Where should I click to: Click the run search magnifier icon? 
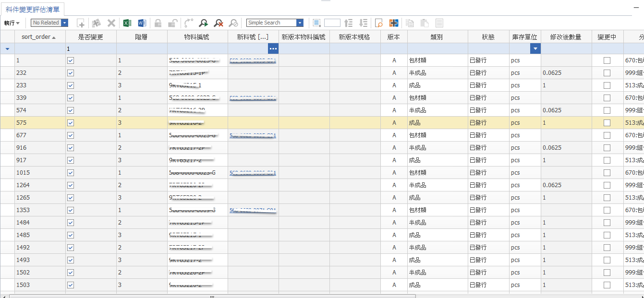(204, 23)
